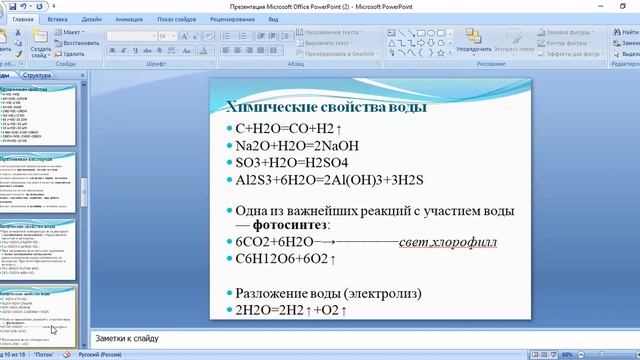The image size is (640, 360).
Task: Toggle strikethrough abc formatting
Action: point(148,51)
